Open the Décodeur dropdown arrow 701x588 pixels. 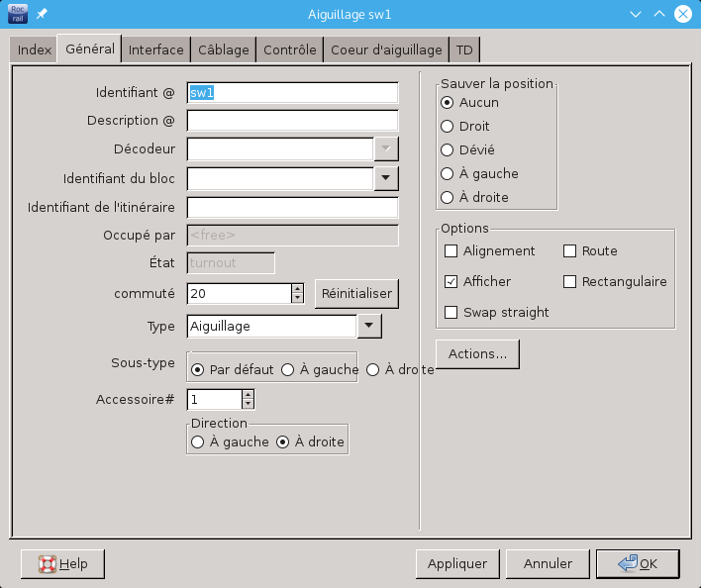[386, 148]
